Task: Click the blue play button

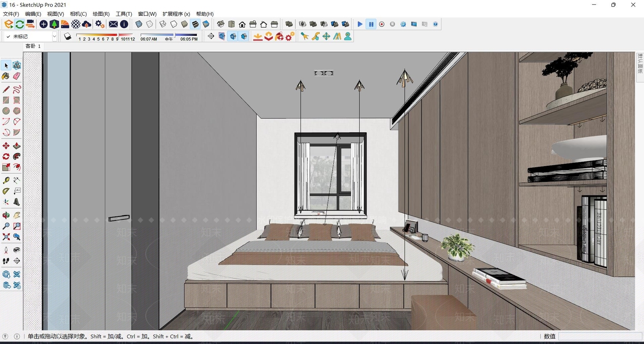Action: pos(360,24)
